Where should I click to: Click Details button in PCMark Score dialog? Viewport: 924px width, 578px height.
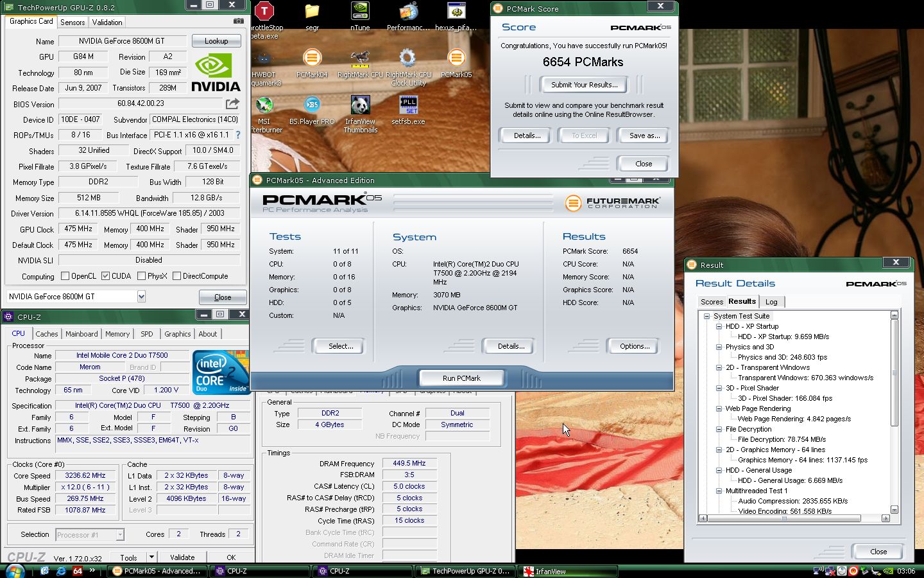[527, 136]
